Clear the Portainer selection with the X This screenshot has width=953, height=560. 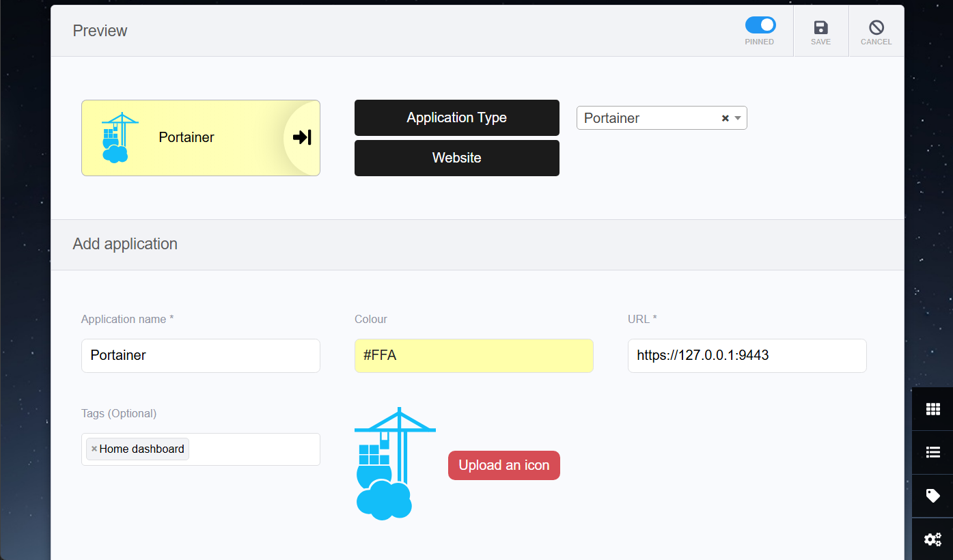[724, 117]
